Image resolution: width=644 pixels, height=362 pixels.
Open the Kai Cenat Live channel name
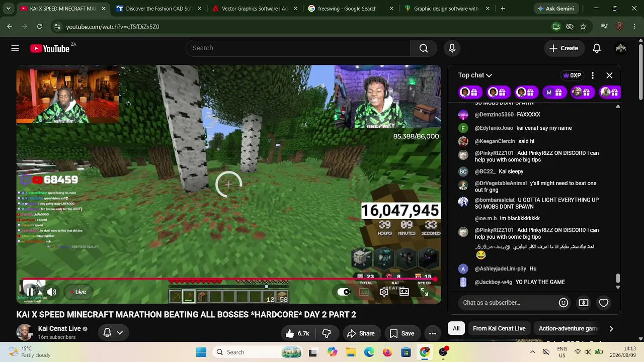[59, 329]
